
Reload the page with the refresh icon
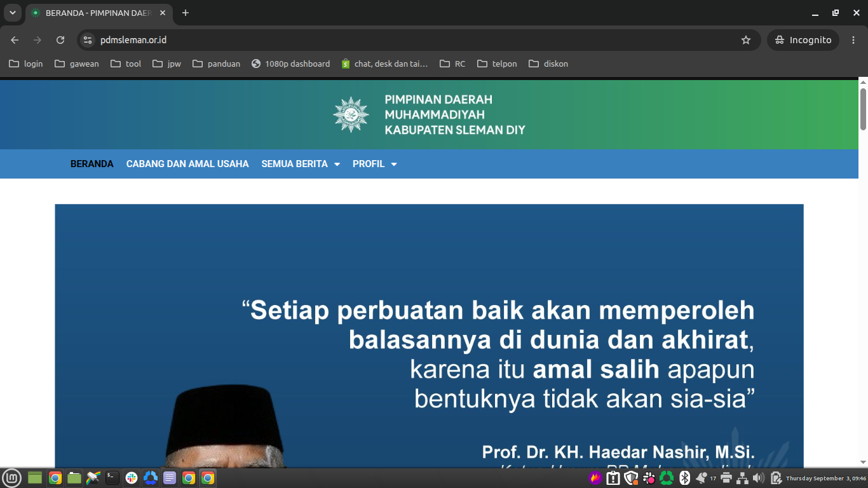(x=60, y=40)
